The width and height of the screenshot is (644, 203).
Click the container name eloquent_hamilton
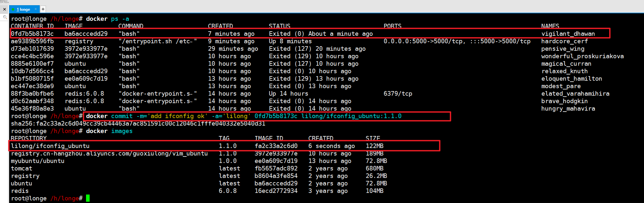point(572,79)
